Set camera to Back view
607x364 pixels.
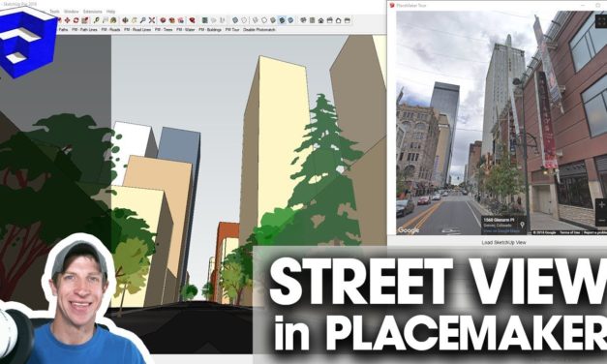point(339,20)
